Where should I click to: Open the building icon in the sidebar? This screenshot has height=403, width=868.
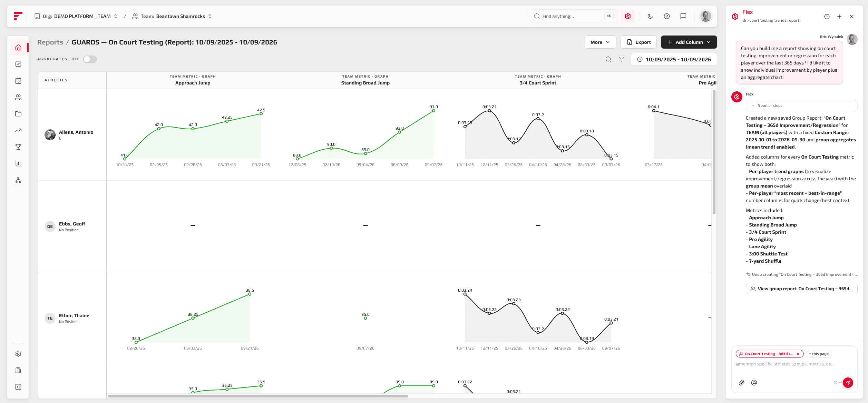click(x=18, y=370)
